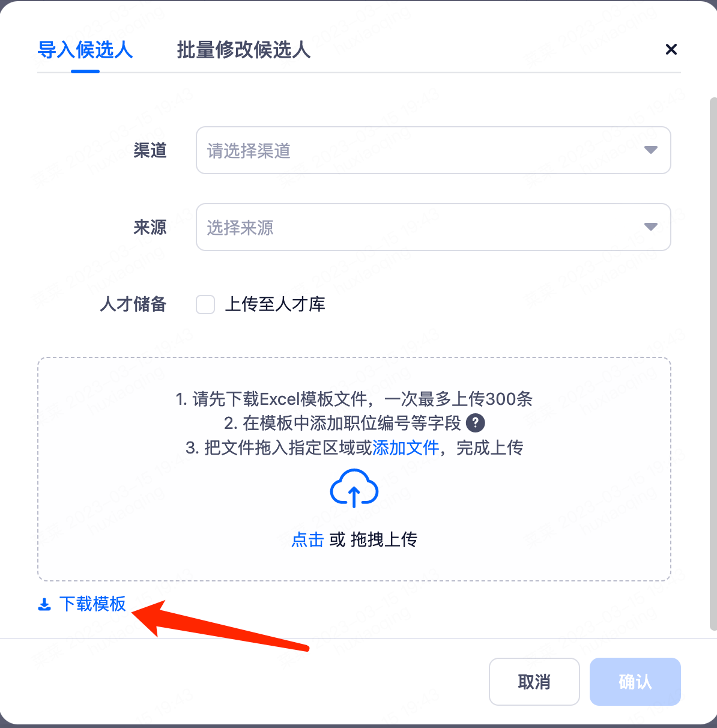
Task: Check the 上传至人才库 checkbox
Action: 205,305
